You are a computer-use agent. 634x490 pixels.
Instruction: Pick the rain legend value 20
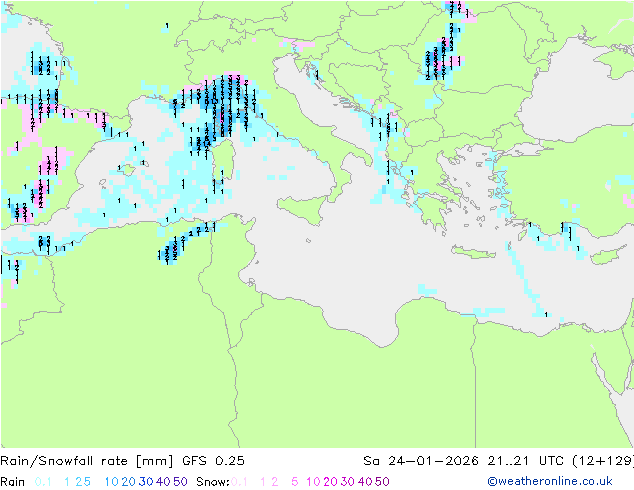[x=129, y=482]
